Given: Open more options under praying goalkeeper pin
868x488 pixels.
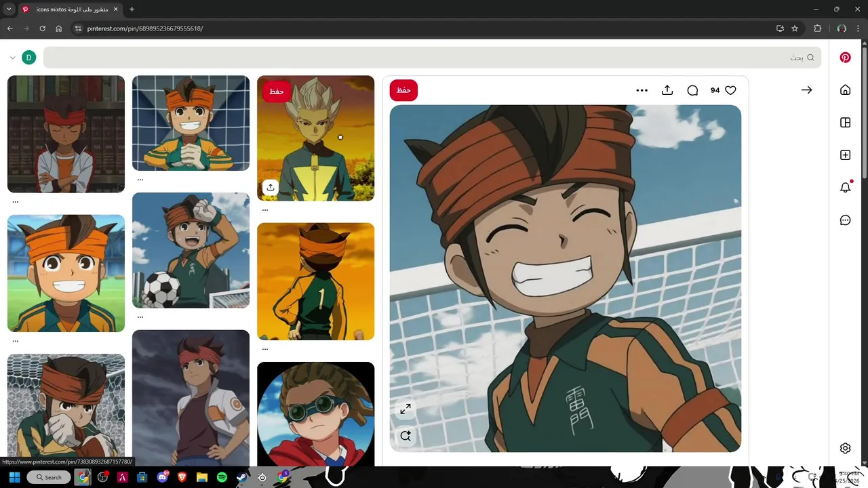Looking at the screenshot, I should coord(140,180).
